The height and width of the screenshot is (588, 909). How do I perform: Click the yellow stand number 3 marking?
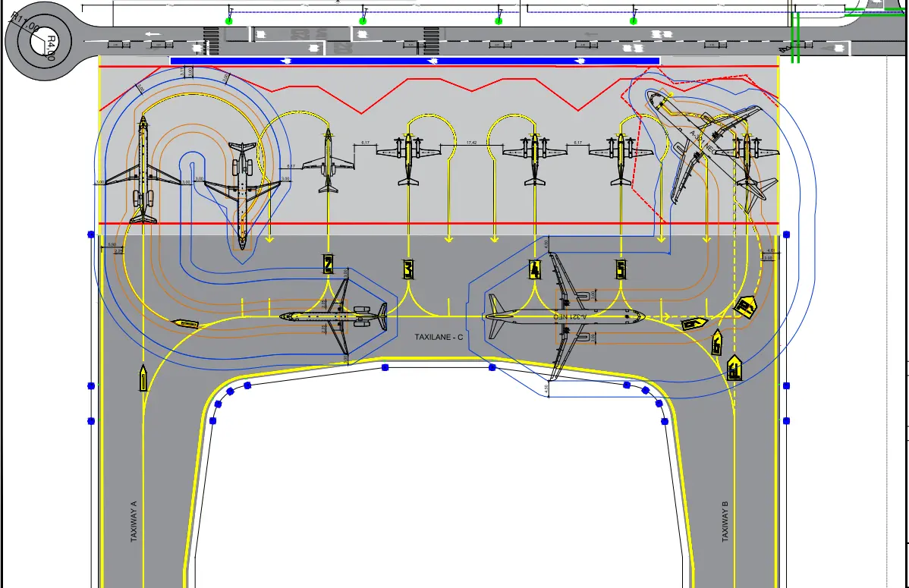tap(408, 269)
